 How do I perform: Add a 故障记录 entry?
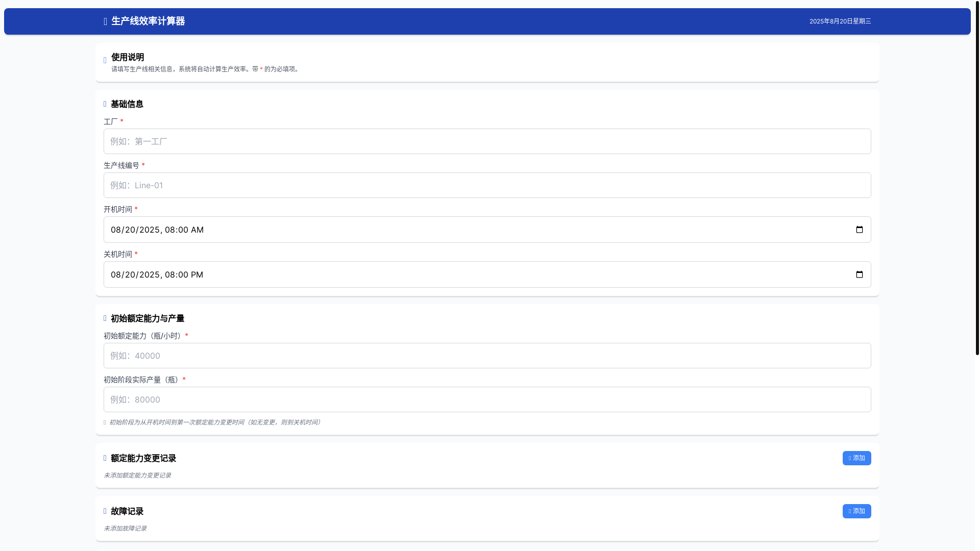(856, 511)
